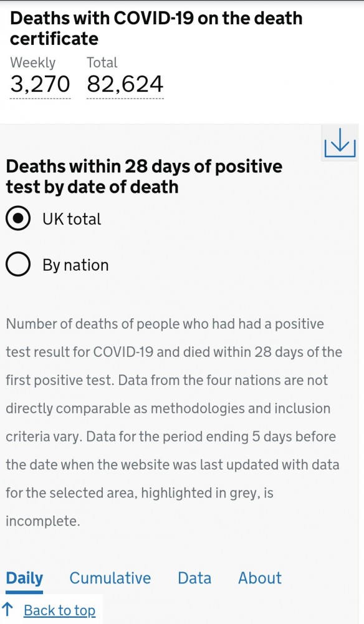Screen dimensions: 364x624
Task: Select the UK total radio button
Action: tap(18, 218)
